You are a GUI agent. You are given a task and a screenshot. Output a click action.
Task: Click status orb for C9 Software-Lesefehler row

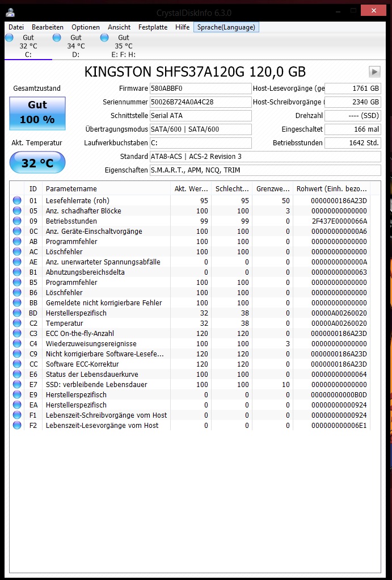coord(17,354)
